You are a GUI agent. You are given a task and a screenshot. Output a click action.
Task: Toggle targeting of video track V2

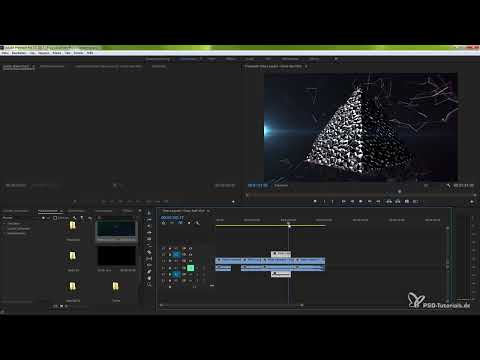click(x=177, y=255)
